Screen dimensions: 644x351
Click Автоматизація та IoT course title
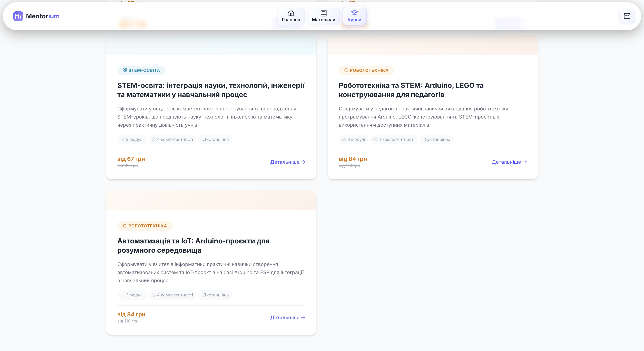[x=193, y=245]
